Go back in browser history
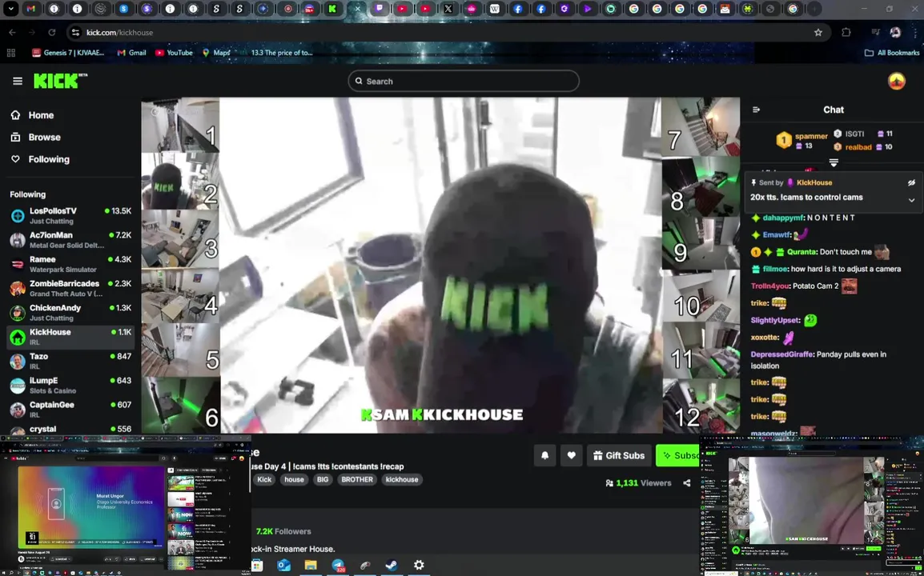Screen dimensions: 924x576 tap(12, 32)
